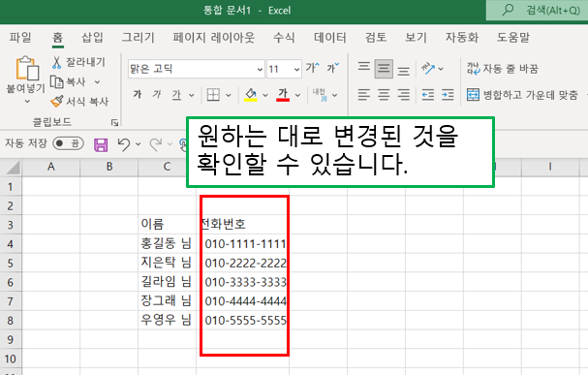Click the purple save icon

[101, 144]
